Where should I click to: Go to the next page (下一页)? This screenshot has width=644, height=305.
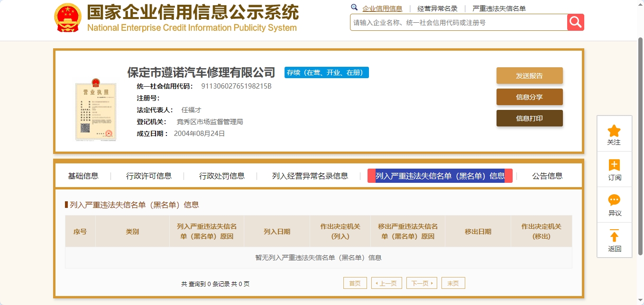click(x=422, y=283)
